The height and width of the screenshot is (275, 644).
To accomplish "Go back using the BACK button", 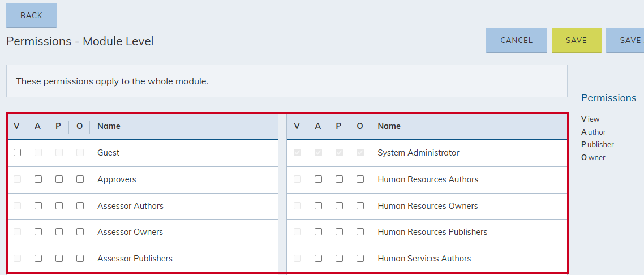I will pyautogui.click(x=31, y=16).
